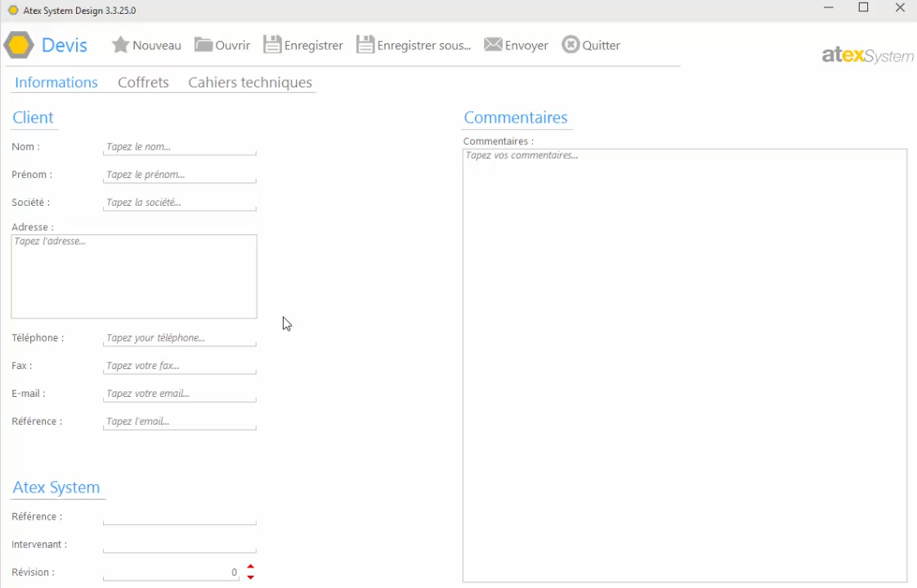Focus the Société text field
Image resolution: width=917 pixels, height=588 pixels.
click(x=180, y=203)
